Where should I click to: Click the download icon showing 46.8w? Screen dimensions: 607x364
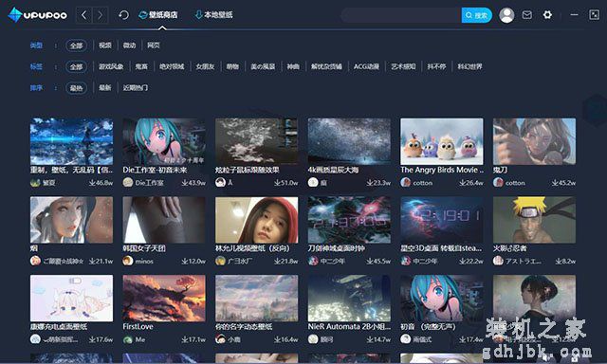coord(92,183)
